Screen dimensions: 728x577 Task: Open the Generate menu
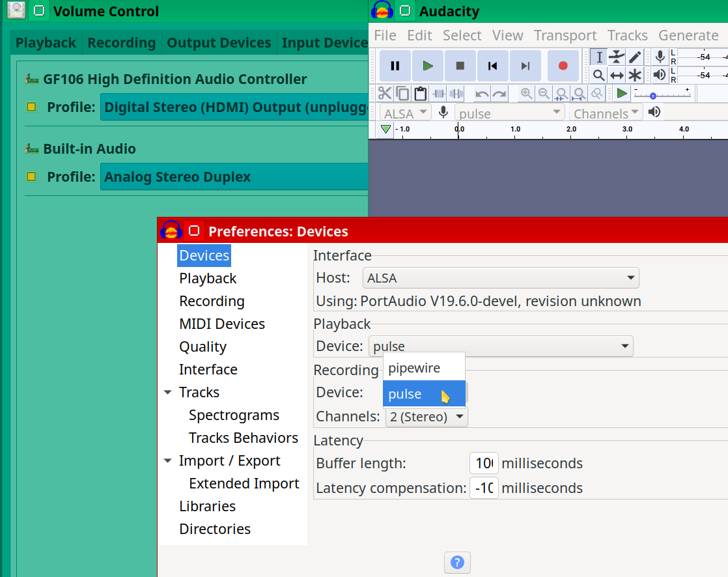point(688,35)
